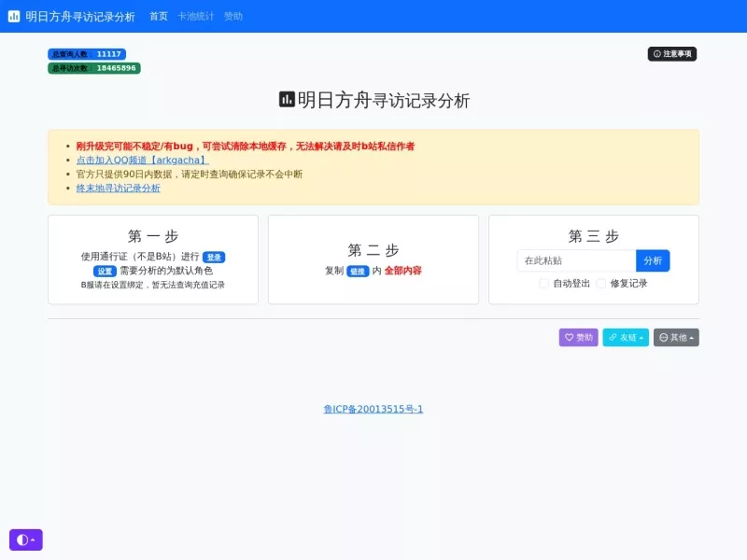Click the blue 分析 button
The height and width of the screenshot is (560, 747).
pyautogui.click(x=653, y=260)
